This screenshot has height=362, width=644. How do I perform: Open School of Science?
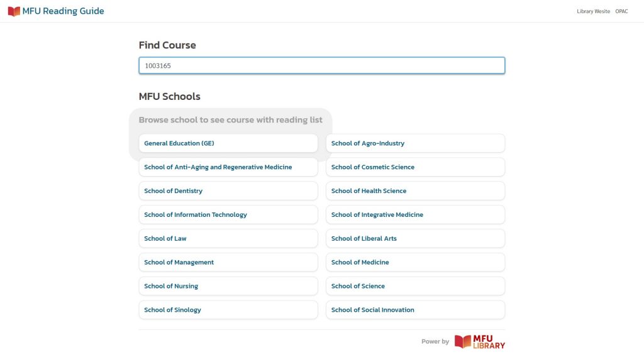415,286
